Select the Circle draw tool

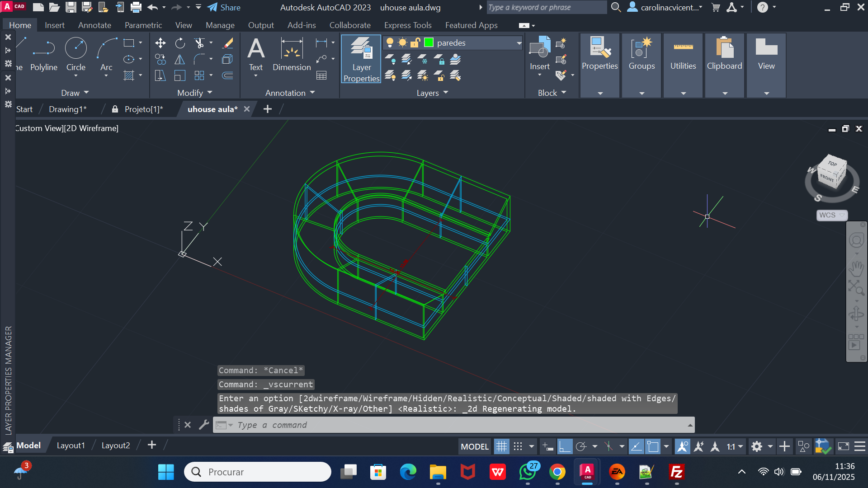tap(75, 49)
